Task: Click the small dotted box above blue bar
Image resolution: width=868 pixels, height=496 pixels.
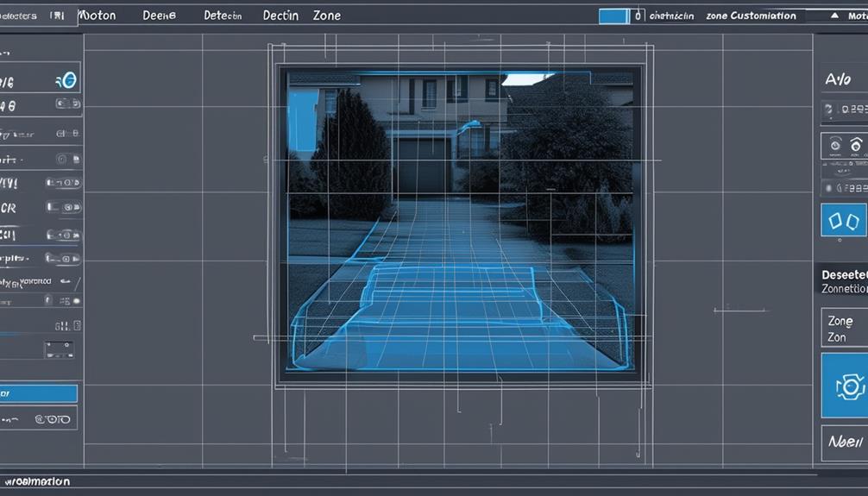Action: [59, 349]
